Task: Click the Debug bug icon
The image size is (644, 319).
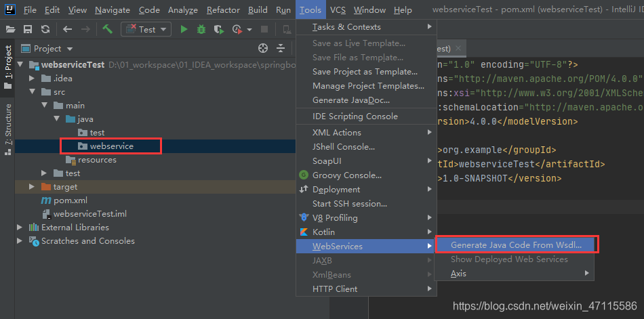Action: pos(201,29)
